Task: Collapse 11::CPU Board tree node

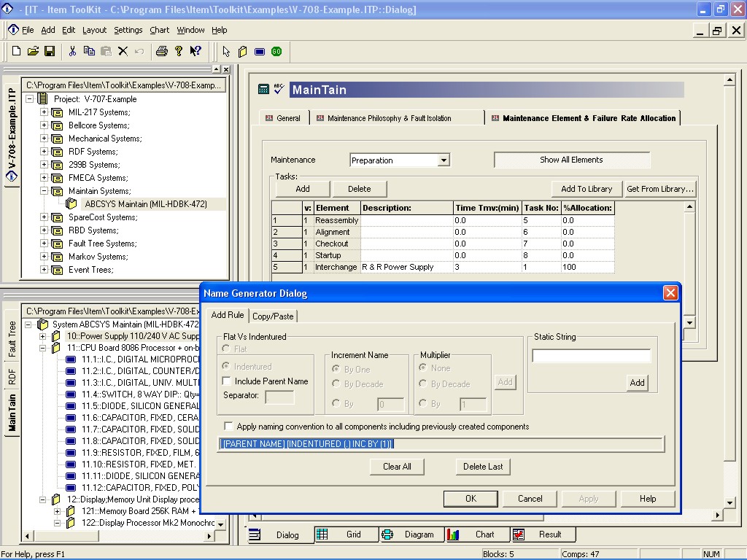Action: click(x=42, y=348)
